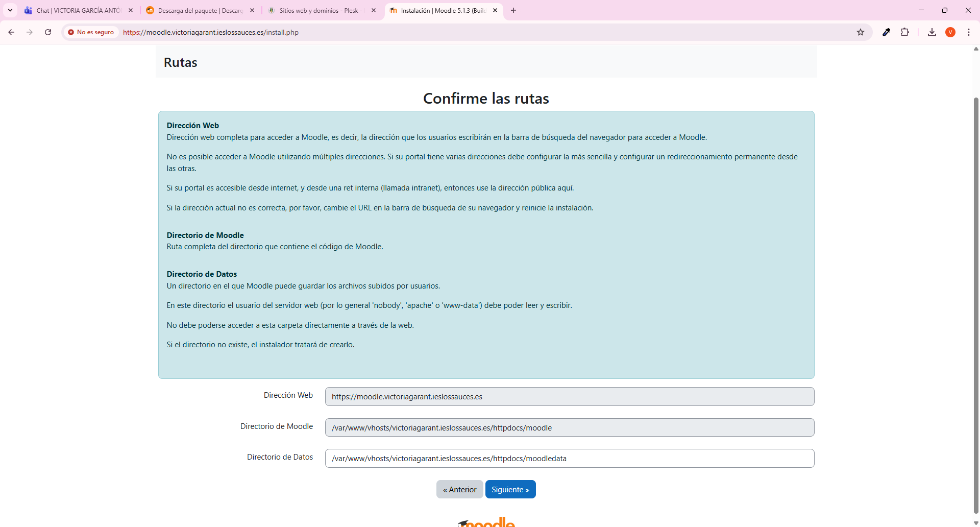Open the profile avatar V
980x527 pixels.
pyautogui.click(x=950, y=32)
